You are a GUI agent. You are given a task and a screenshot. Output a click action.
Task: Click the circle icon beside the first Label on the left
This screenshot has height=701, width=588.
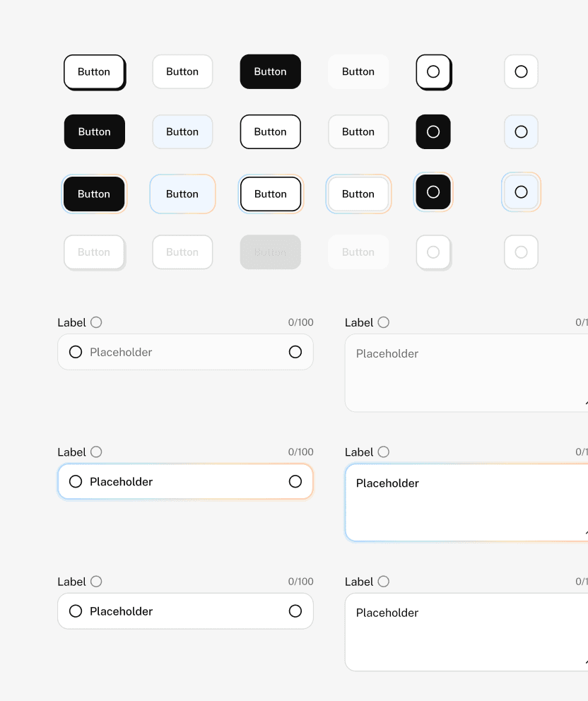[96, 322]
